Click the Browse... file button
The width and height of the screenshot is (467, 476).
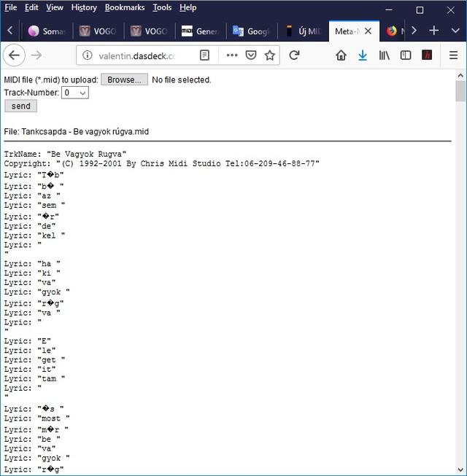124,79
